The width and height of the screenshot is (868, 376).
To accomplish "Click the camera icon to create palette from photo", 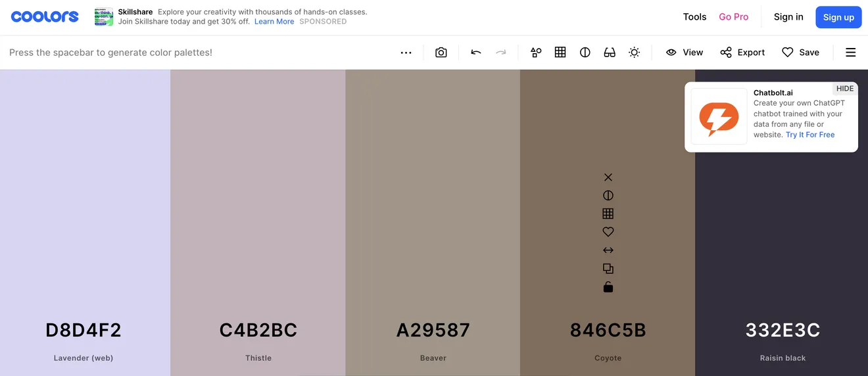I will pos(441,53).
